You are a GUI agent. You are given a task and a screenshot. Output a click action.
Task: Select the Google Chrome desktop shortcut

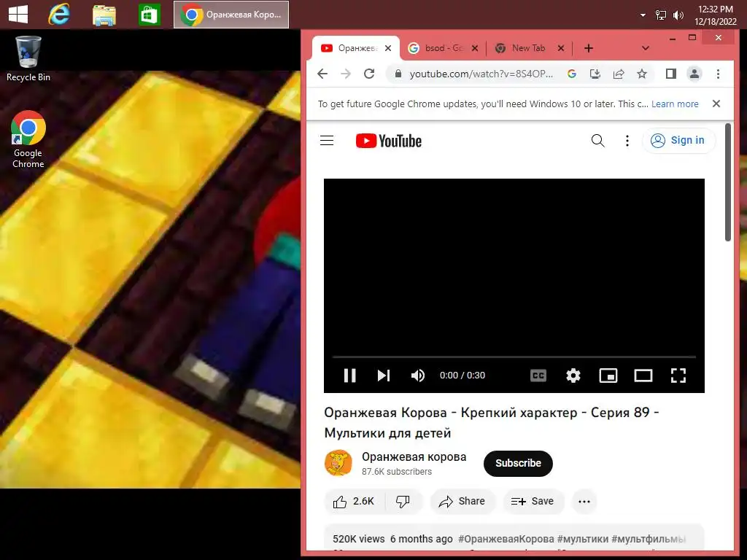28,139
